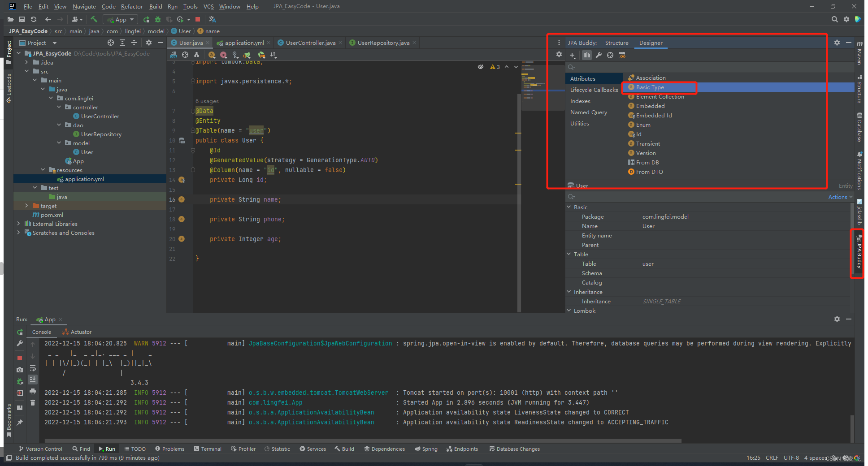Toggle the reader mode eye icon in editor
Screen dimensions: 868x466
click(481, 67)
